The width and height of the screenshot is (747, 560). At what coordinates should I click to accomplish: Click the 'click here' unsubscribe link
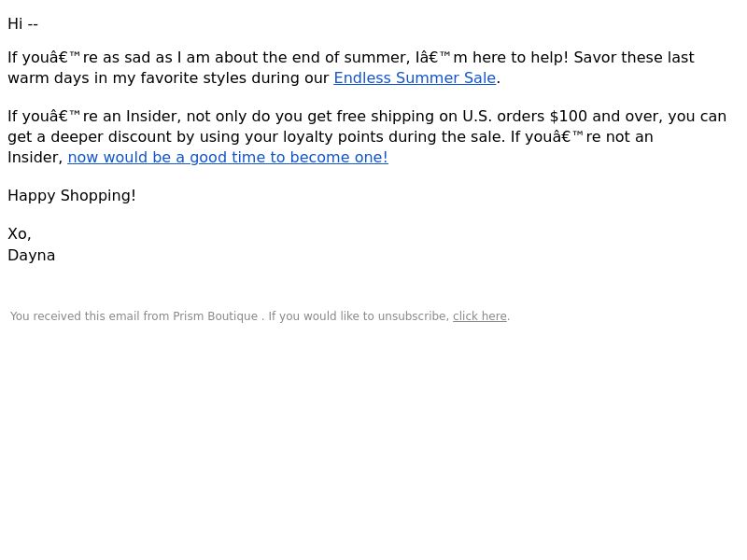click(x=479, y=316)
